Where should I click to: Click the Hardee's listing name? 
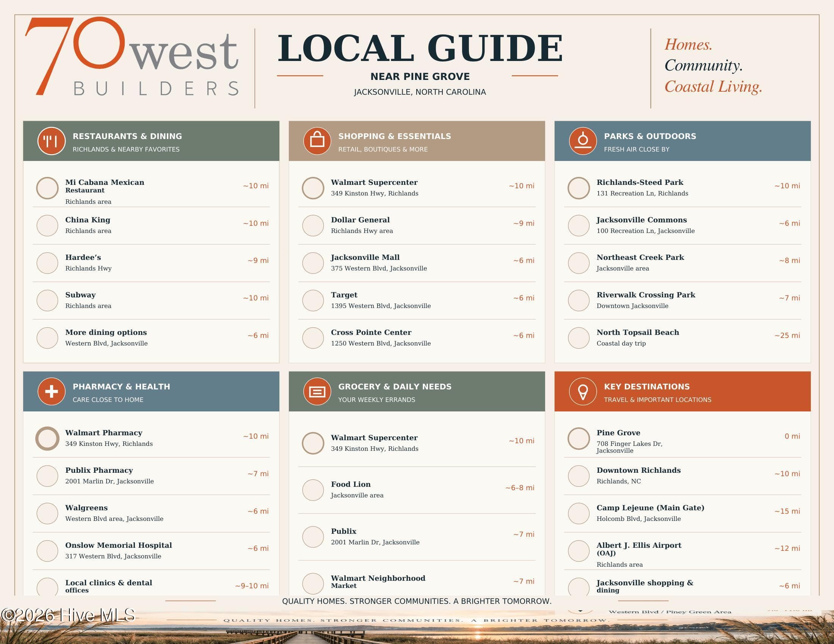(x=83, y=257)
